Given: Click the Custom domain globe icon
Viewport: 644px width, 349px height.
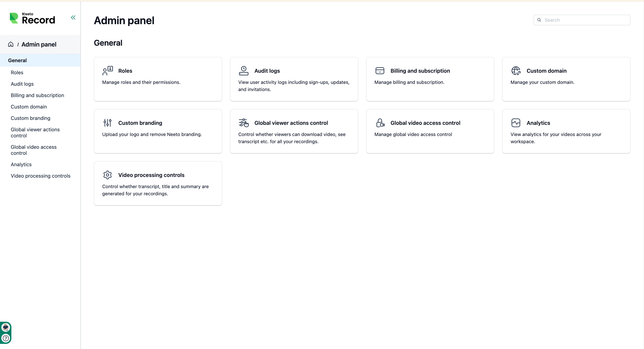Looking at the screenshot, I should click(x=516, y=71).
